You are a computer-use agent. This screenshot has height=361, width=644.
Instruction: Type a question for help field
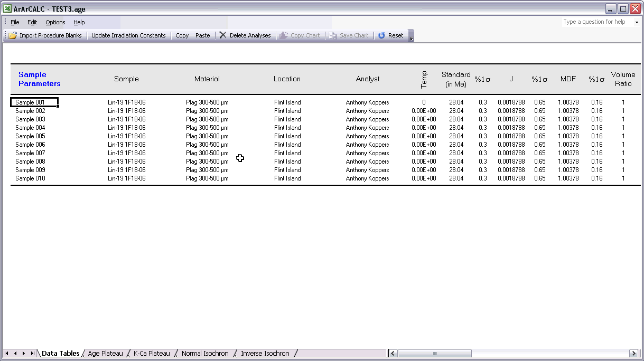[597, 22]
